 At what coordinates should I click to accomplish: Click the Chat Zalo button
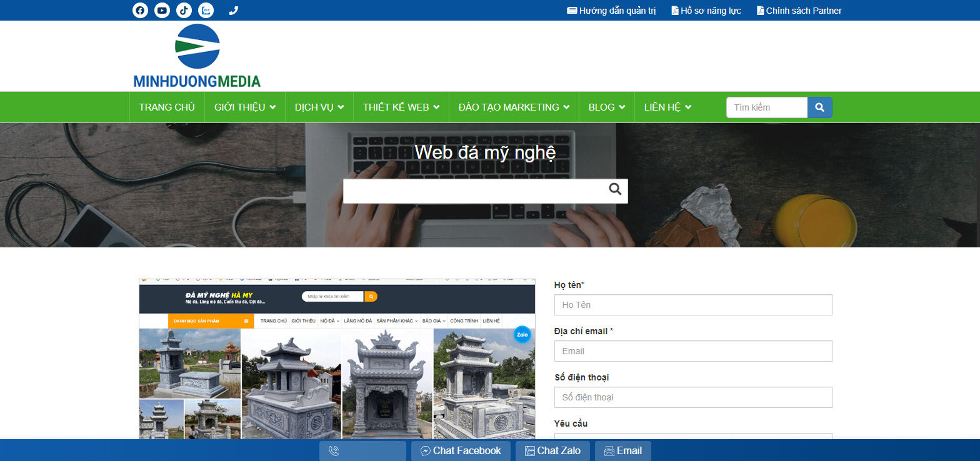pyautogui.click(x=552, y=451)
